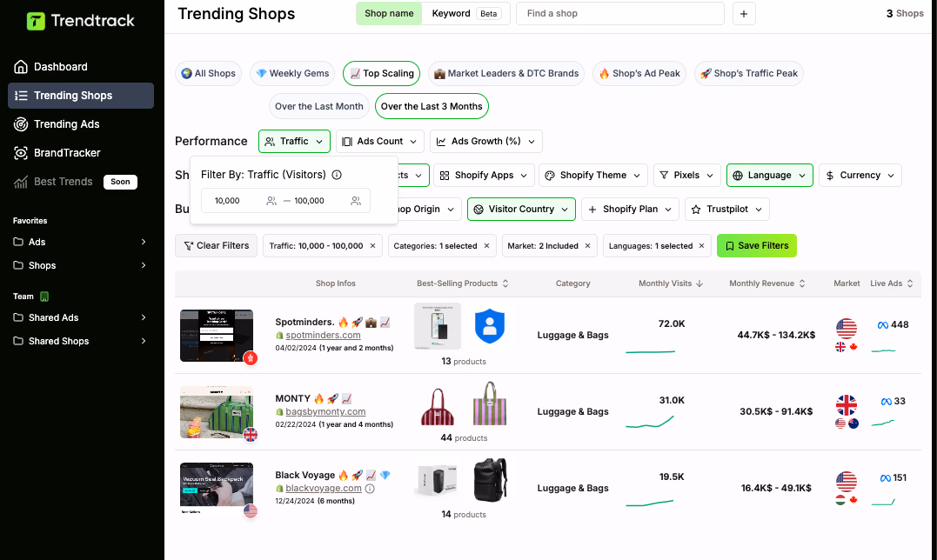Open the Currency dropdown

point(860,176)
